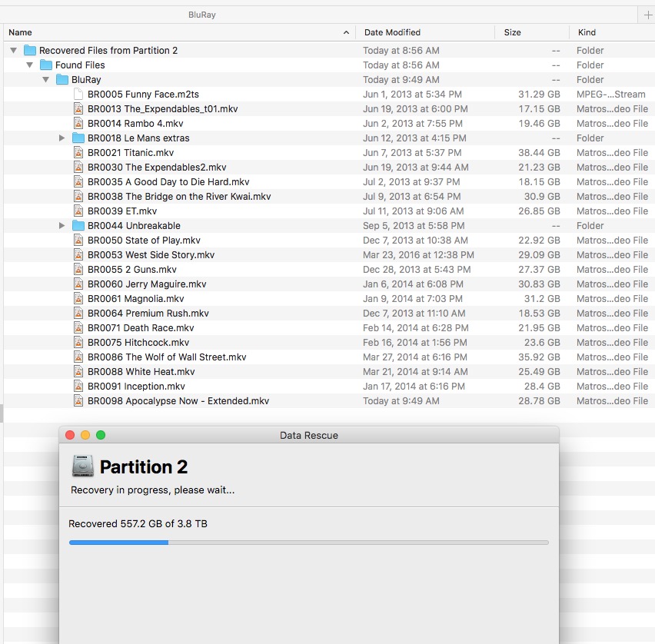Select BR0060 Jerry Maguire.mkv file name
655x644 pixels.
coord(147,284)
